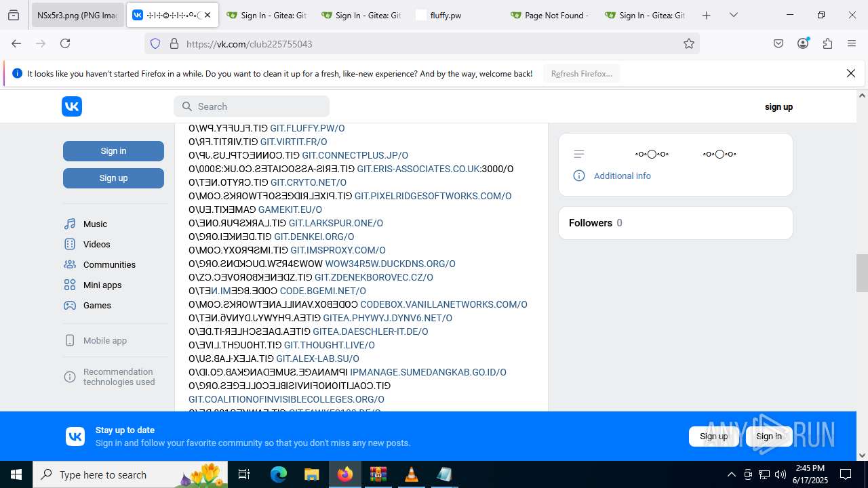The width and height of the screenshot is (868, 488).
Task: Click the Mini apps grid icon
Action: [x=70, y=285]
